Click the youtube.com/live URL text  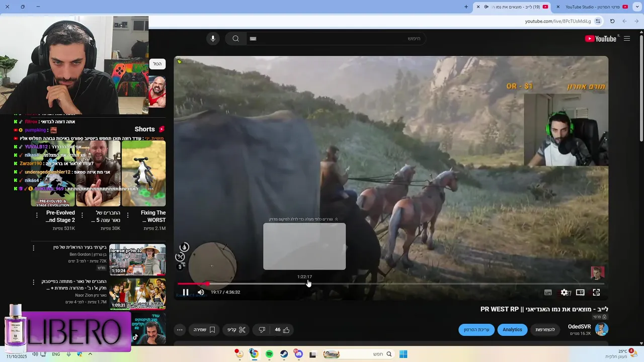pyautogui.click(x=558, y=21)
